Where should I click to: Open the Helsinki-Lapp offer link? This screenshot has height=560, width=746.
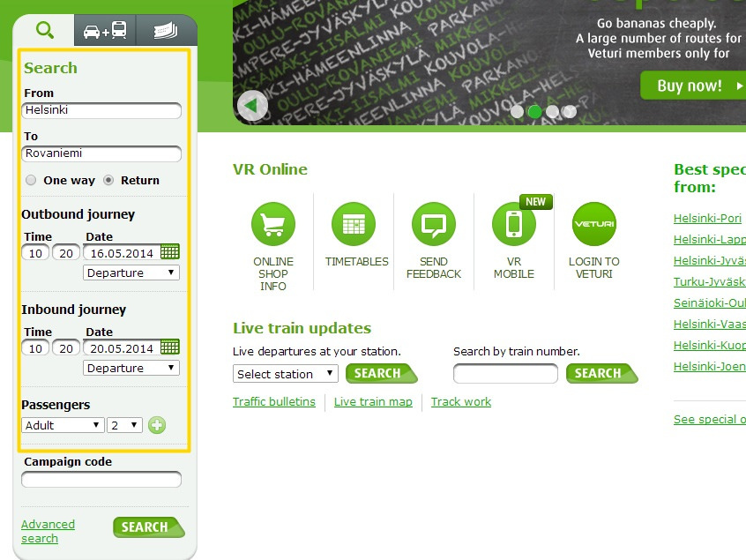coord(710,239)
